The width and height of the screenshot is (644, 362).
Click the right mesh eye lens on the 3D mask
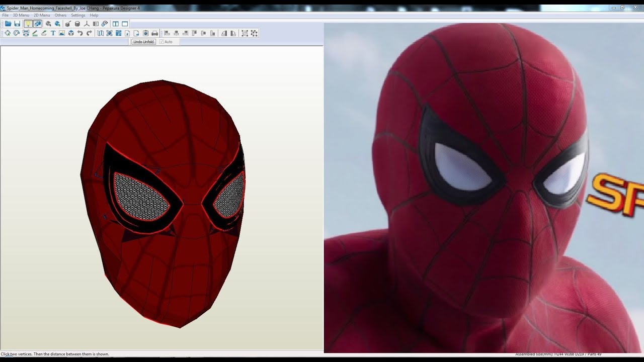pos(230,197)
